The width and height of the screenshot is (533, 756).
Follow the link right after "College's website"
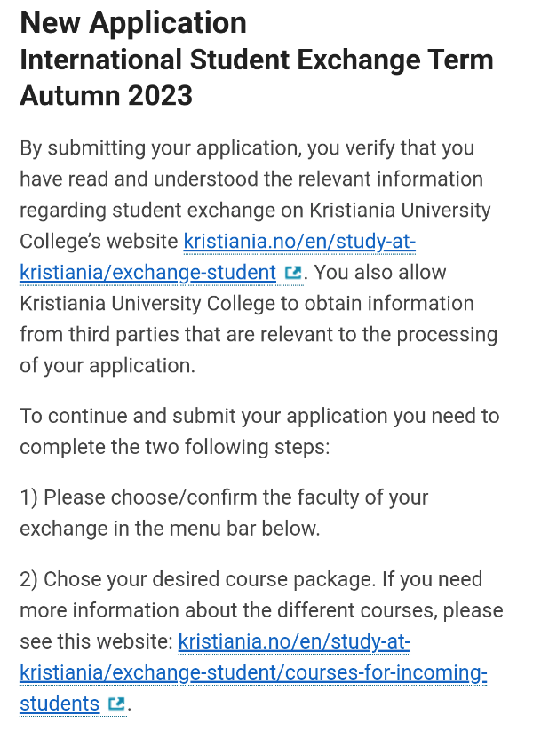point(299,242)
